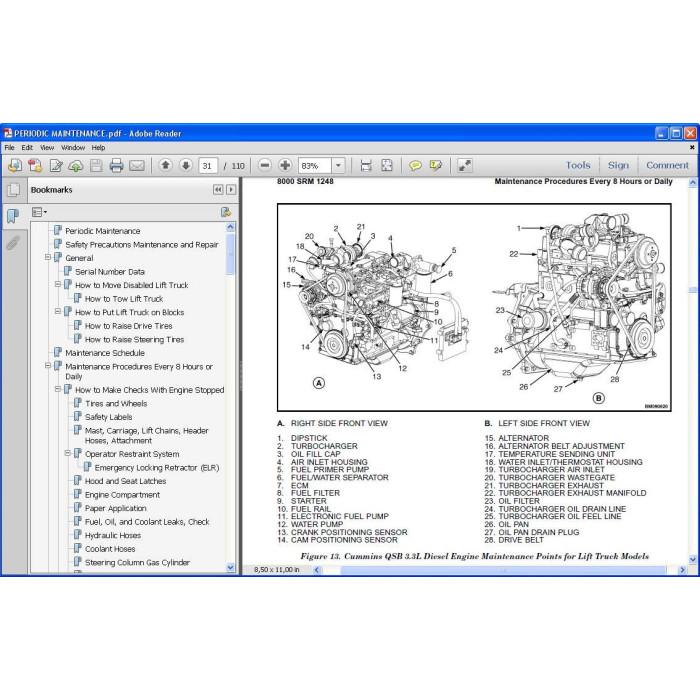Zoom in with the plus button
Viewport: 700px width, 700px height.
285,165
